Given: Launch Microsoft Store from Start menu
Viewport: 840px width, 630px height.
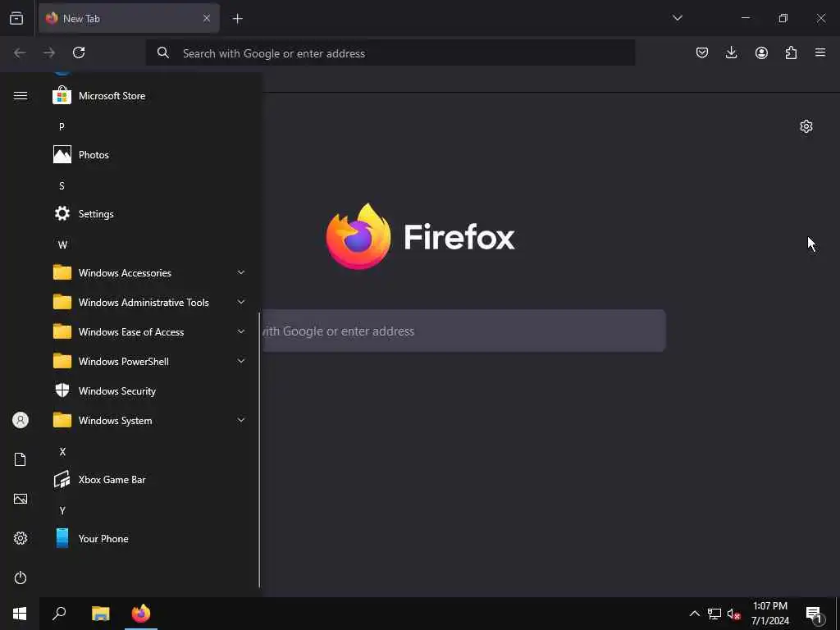Looking at the screenshot, I should tap(149, 96).
